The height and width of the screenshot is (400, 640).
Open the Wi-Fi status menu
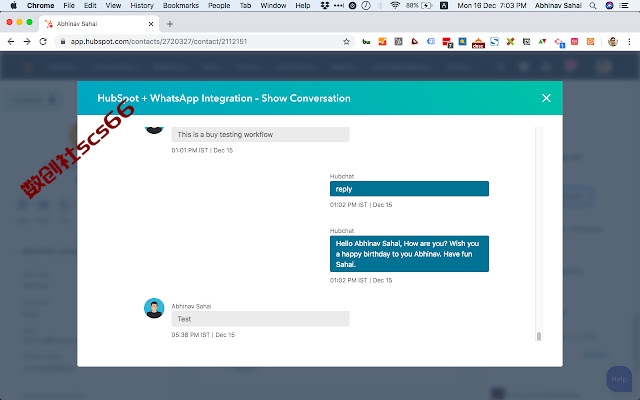(x=395, y=5)
